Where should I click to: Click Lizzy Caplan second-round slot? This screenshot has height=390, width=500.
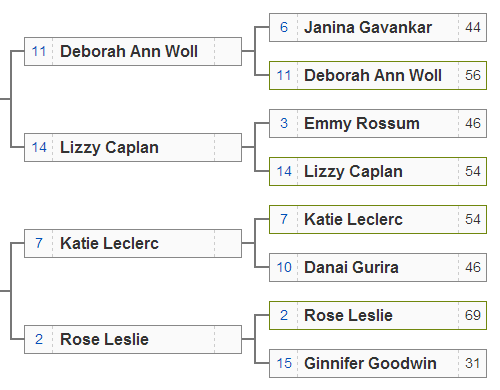pyautogui.click(x=133, y=147)
